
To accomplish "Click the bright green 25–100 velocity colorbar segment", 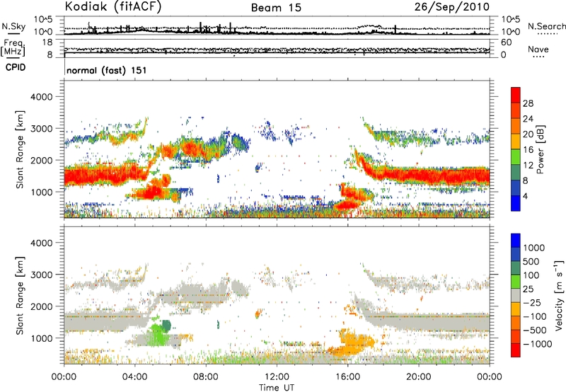I will click(516, 282).
